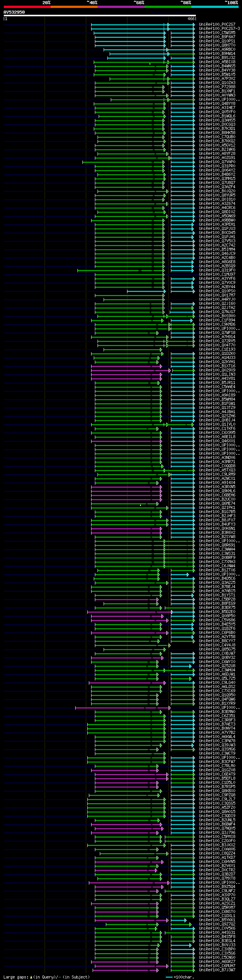The height and width of the screenshot is (980, 242).
Task: Click the green ~80% identity legend segment
Action: point(168,7)
